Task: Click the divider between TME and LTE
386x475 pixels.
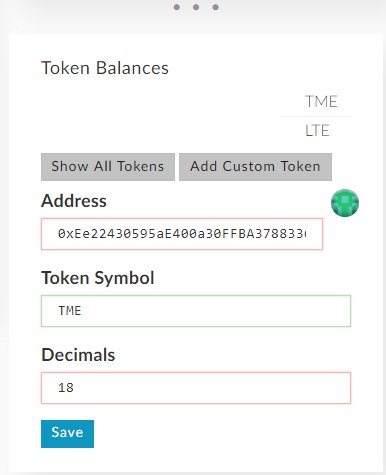Action: click(316, 116)
